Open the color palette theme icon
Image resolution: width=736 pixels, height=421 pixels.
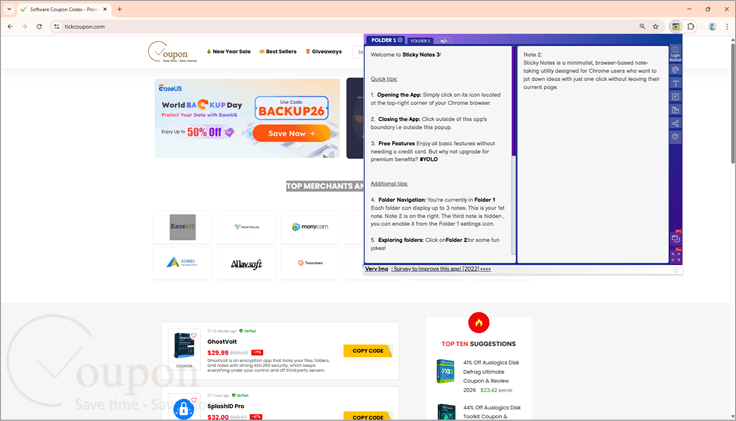[675, 70]
